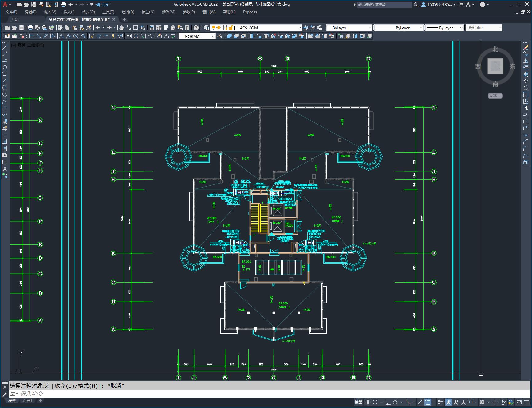This screenshot has width=532, height=408.
Task: Toggle Ortho mode in status bar
Action: 388,402
